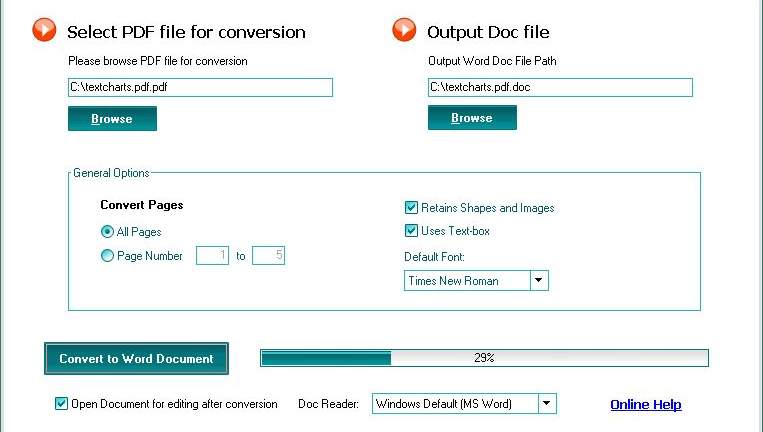Select the Page Number radio option

click(107, 255)
